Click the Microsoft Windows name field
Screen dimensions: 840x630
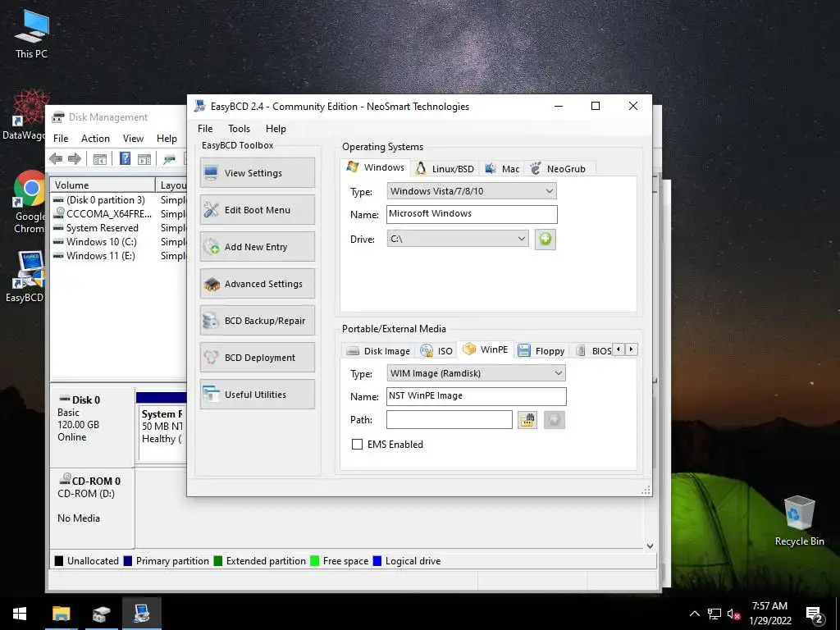[472, 214]
